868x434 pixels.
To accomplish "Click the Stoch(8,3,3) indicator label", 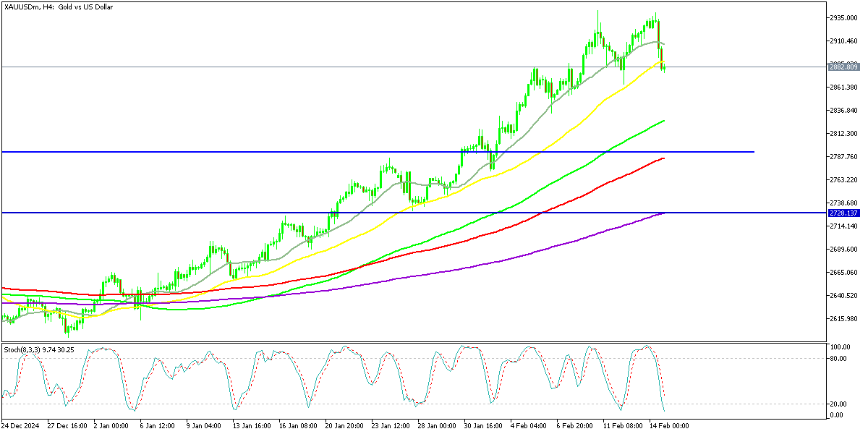I will tap(38, 349).
